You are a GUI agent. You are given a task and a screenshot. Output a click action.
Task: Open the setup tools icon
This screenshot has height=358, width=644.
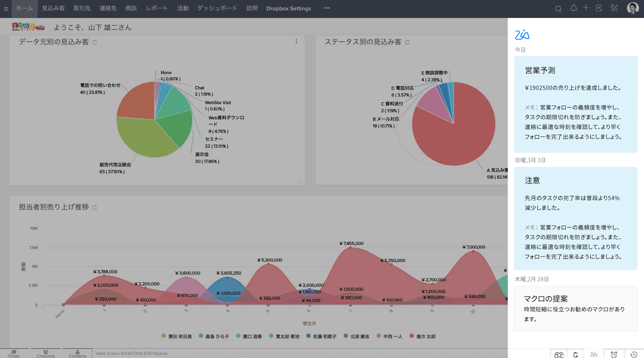pyautogui.click(x=614, y=8)
